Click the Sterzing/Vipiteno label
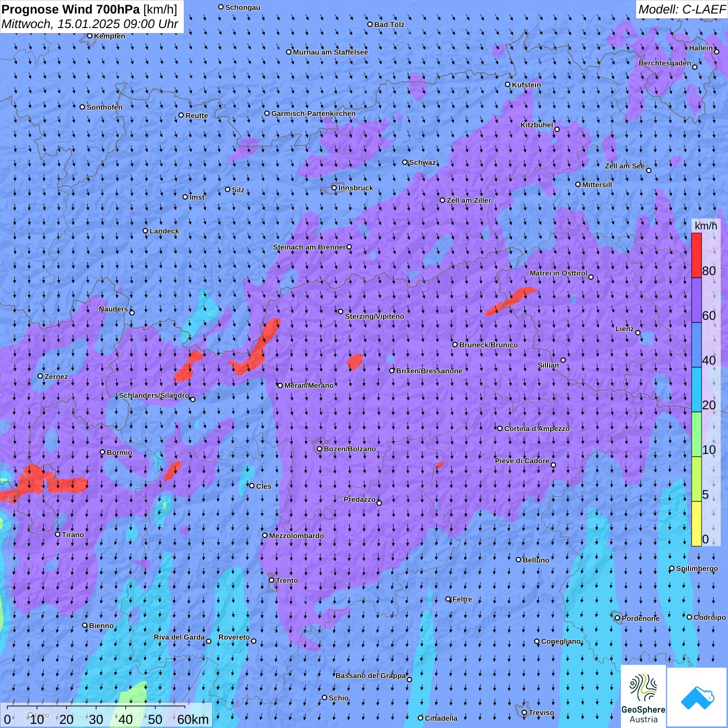This screenshot has height=728, width=728. 374,316
